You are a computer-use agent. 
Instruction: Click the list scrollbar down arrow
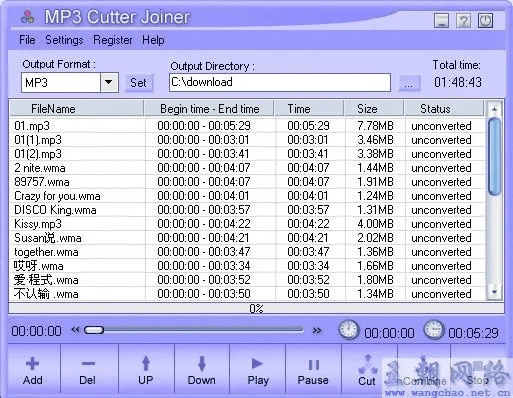(x=494, y=292)
